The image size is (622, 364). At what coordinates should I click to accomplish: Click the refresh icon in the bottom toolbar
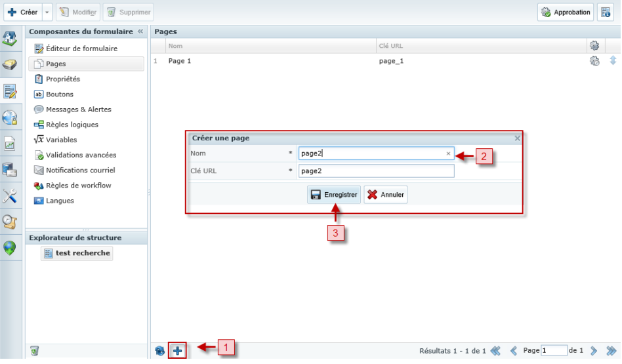point(159,351)
